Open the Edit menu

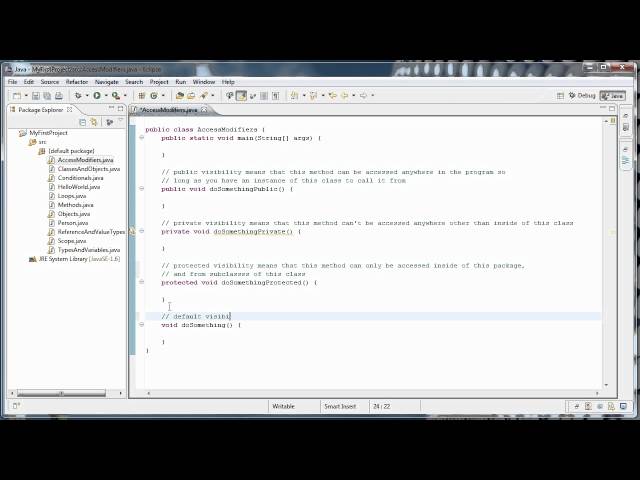point(29,82)
